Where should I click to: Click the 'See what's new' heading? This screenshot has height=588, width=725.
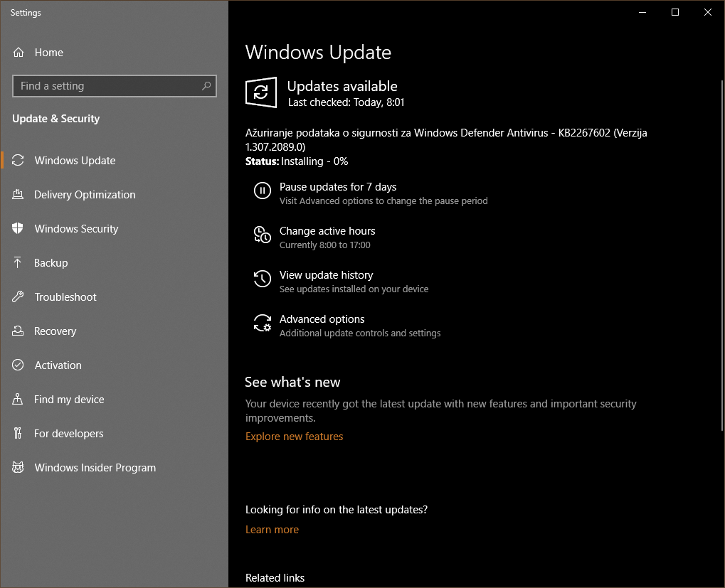292,383
